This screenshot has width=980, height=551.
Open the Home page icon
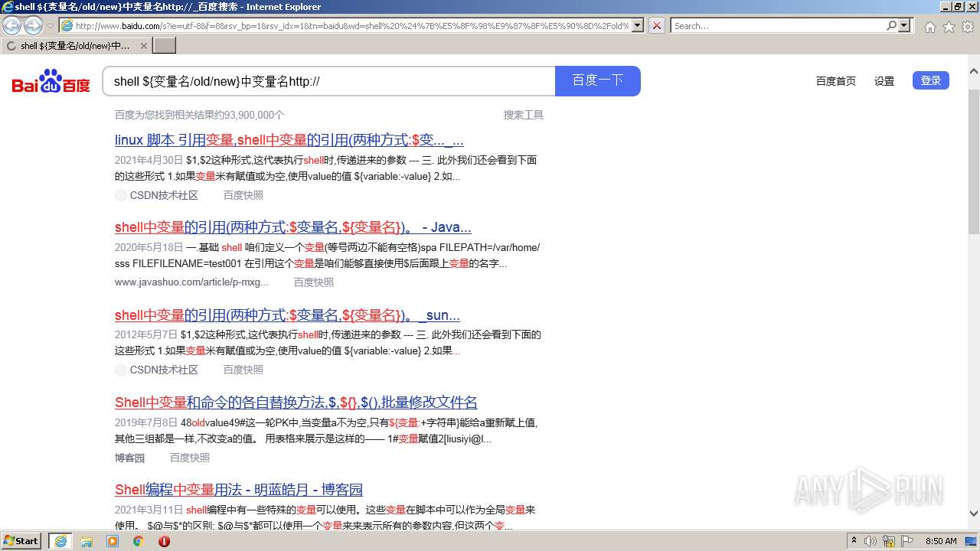(929, 27)
